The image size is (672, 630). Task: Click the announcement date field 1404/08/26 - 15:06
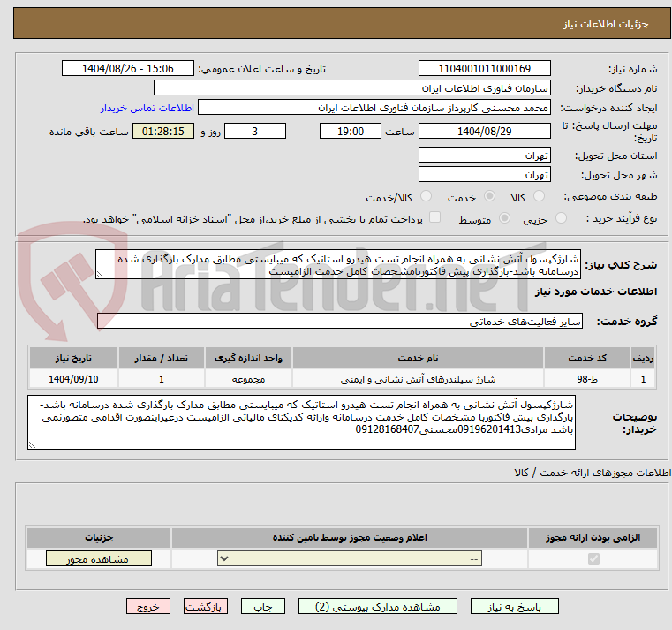(128, 69)
